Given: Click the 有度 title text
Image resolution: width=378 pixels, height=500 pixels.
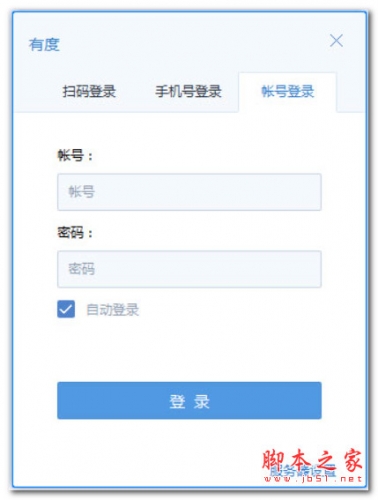Looking at the screenshot, I should click(44, 45).
